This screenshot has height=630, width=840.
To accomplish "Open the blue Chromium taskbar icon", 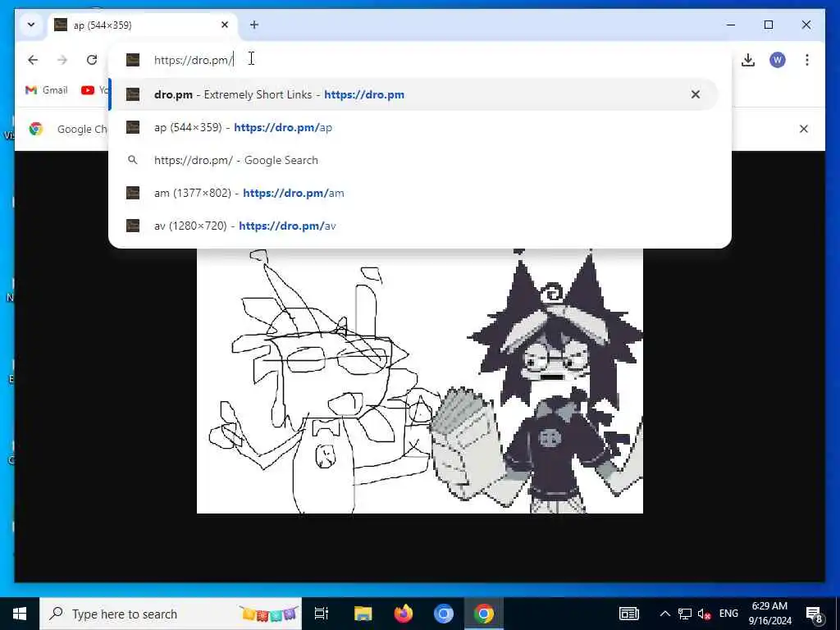I will [x=443, y=614].
